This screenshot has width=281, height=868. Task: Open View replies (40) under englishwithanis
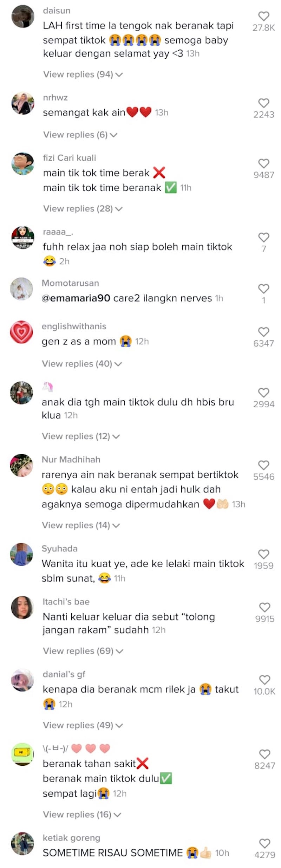82,364
